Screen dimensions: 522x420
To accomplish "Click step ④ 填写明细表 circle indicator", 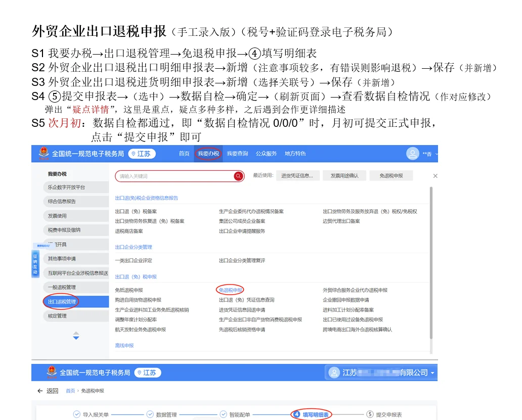I will point(296,413).
